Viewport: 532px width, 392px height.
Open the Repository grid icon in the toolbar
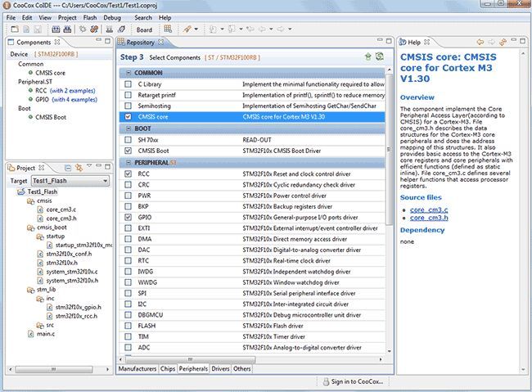(168, 29)
